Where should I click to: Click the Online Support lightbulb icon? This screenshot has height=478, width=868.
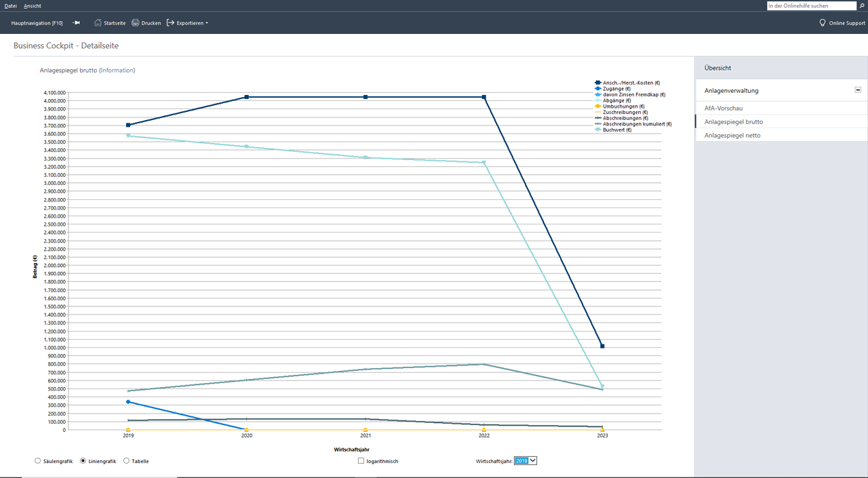823,23
